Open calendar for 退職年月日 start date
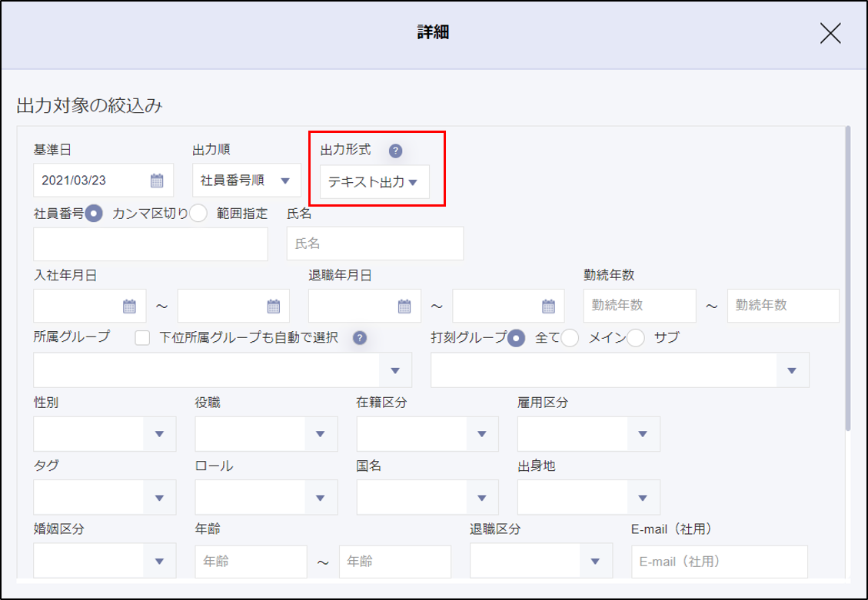Image resolution: width=868 pixels, height=600 pixels. click(x=404, y=306)
